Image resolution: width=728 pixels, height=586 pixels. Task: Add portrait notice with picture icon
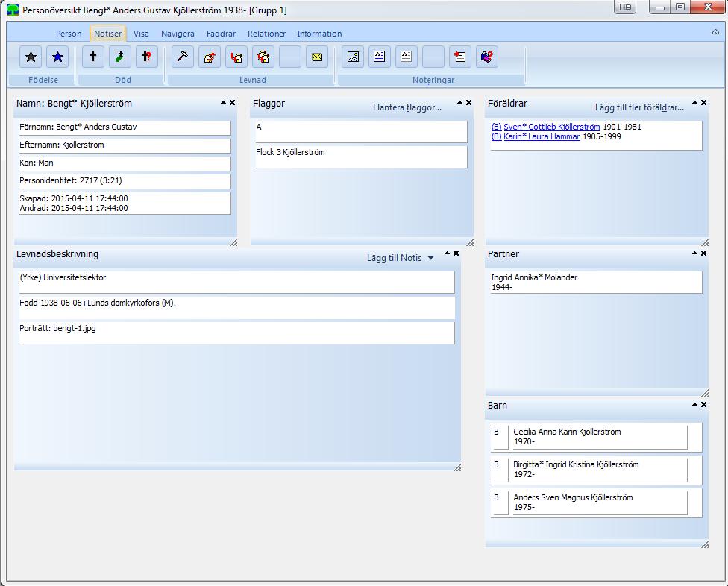pyautogui.click(x=353, y=57)
